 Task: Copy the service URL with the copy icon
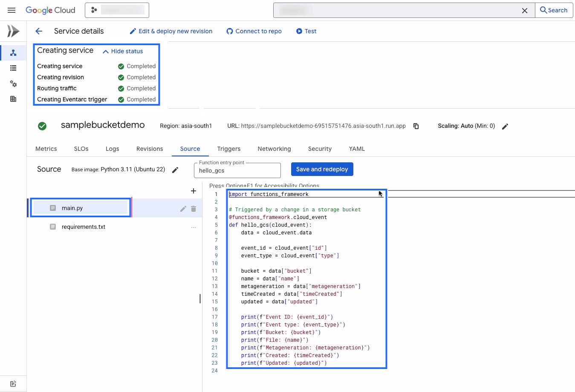coord(416,126)
